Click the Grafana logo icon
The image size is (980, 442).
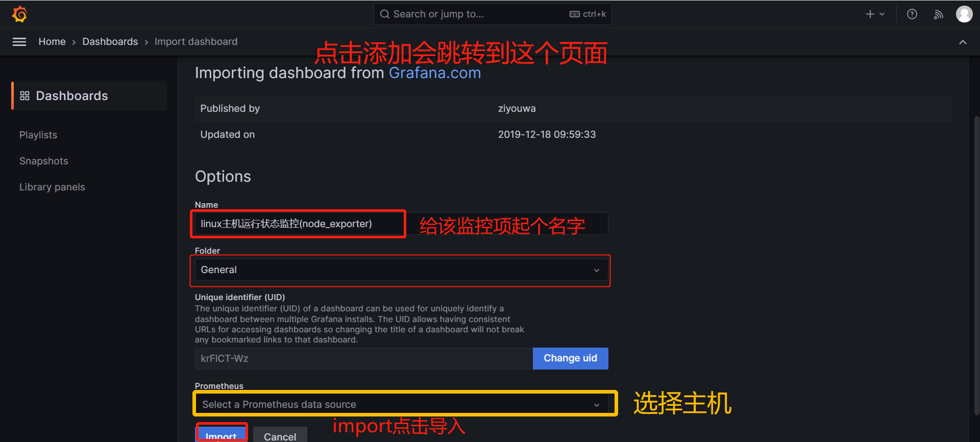(19, 14)
